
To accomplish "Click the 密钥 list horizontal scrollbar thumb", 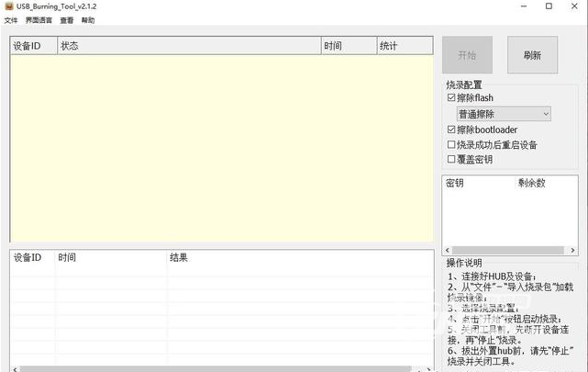I will [x=508, y=250].
